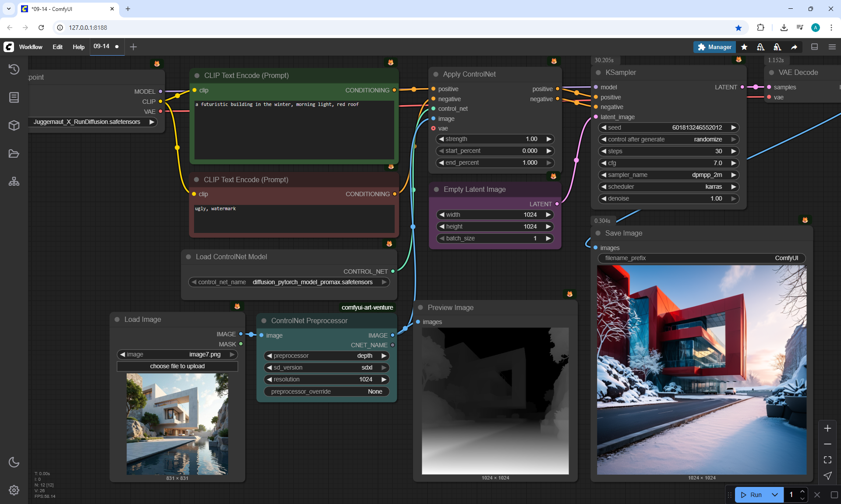Click the positive prompt text field
Image resolution: width=841 pixels, height=504 pixels.
293,129
